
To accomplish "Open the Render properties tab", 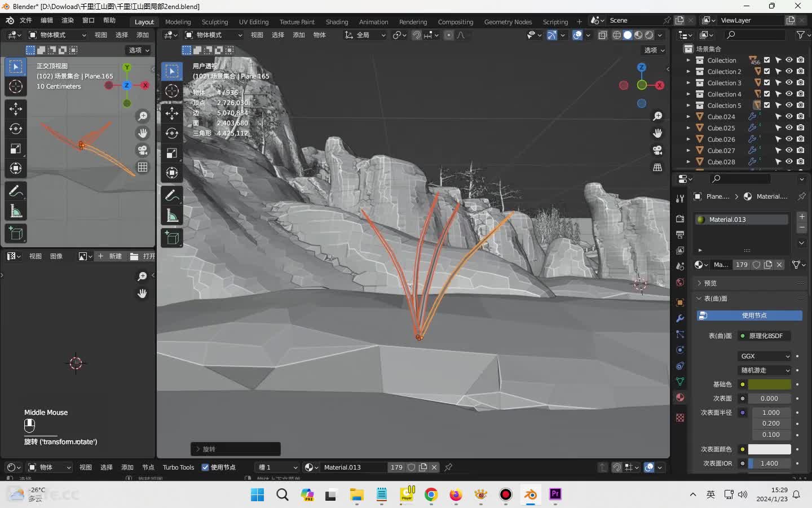I will tap(680, 219).
